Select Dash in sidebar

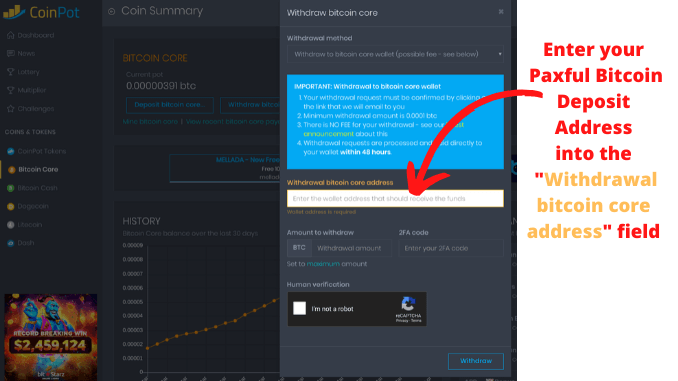[x=26, y=243]
